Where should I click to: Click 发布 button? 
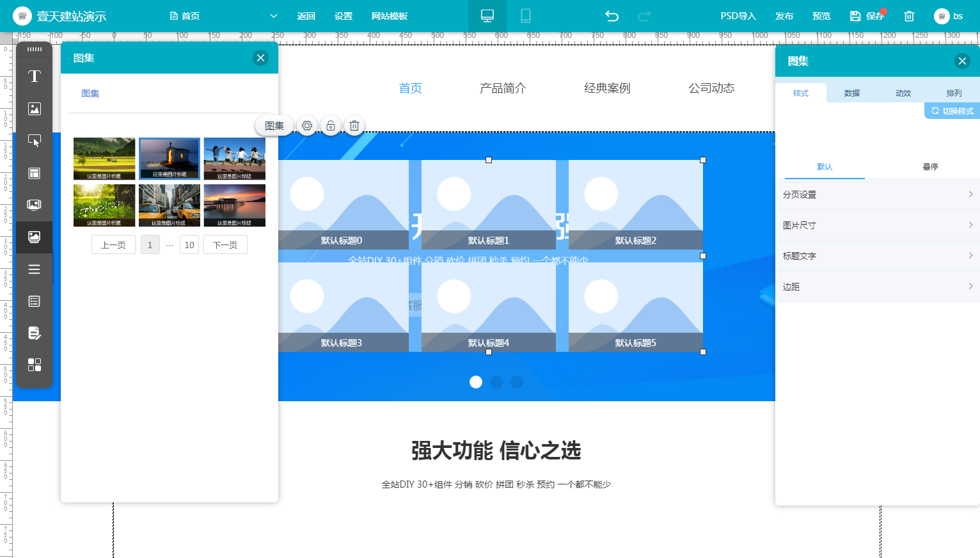click(x=784, y=16)
